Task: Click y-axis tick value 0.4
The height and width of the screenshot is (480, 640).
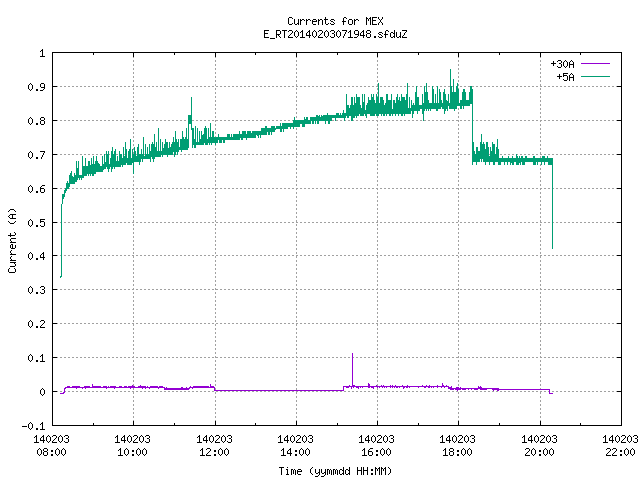Action: tap(36, 256)
